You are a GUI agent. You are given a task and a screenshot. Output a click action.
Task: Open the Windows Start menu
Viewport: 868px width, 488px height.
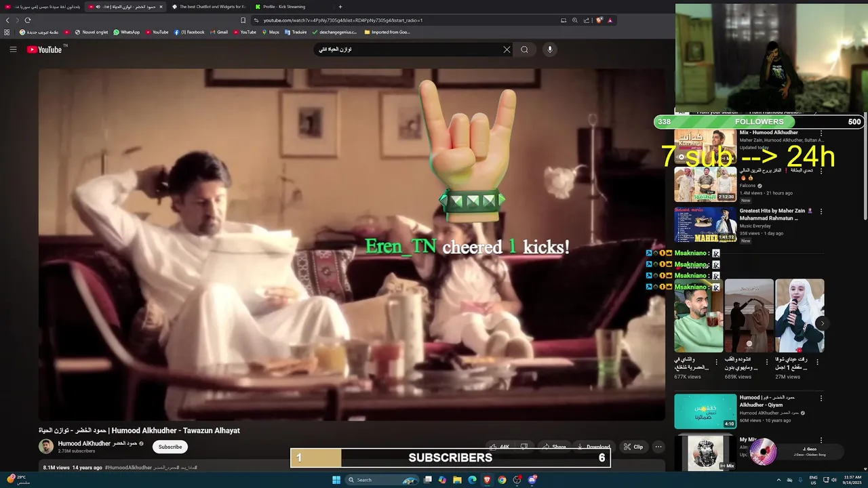tap(336, 480)
